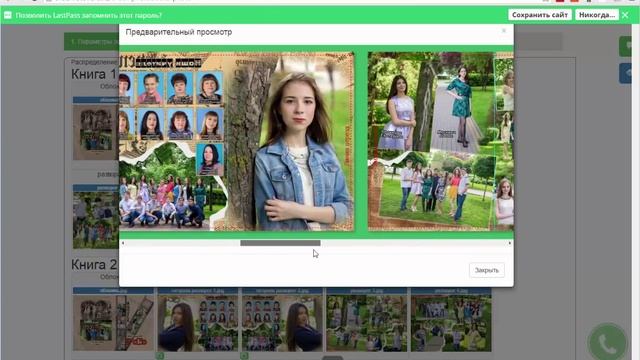Open Книга 1 cover thumbnail behind dialog
This screenshot has width=640, height=360.
click(x=96, y=129)
